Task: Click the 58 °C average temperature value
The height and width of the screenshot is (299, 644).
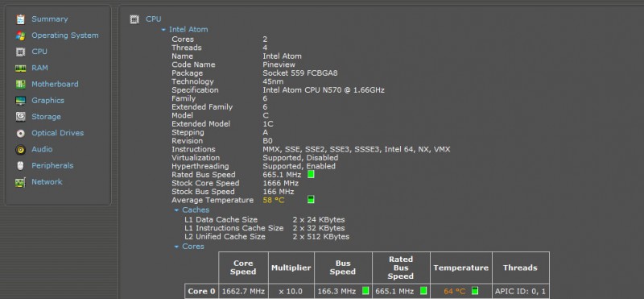Action: pyautogui.click(x=274, y=201)
